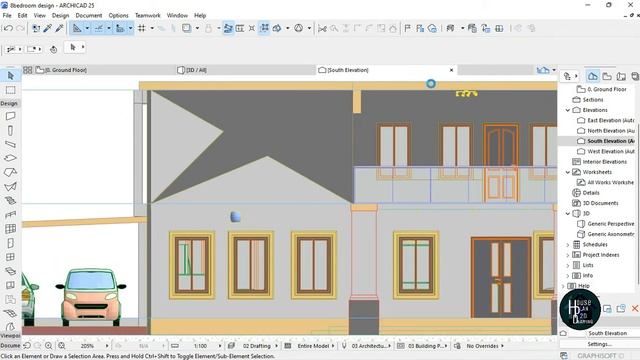Toggle the Grid Snap hash icon
The width and height of the screenshot is (640, 360).
pyautogui.click(x=142, y=28)
